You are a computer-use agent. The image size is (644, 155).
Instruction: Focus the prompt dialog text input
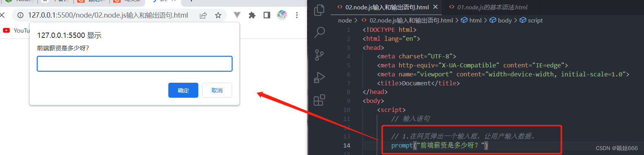pos(135,64)
